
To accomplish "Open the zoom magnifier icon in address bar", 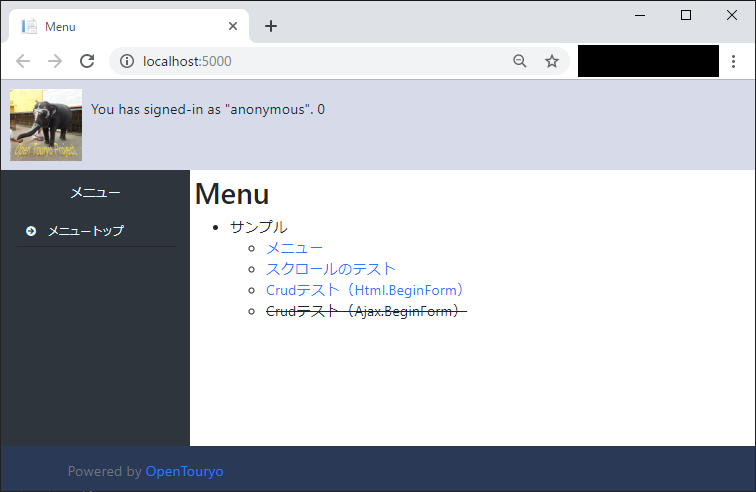I will pyautogui.click(x=520, y=61).
